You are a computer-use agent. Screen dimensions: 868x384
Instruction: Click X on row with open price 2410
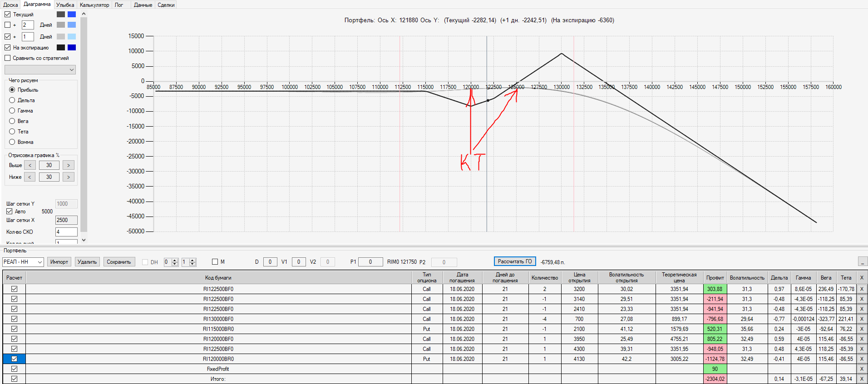[862, 309]
